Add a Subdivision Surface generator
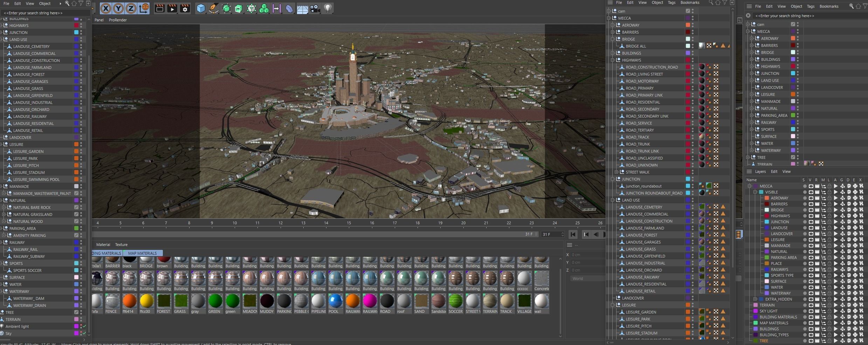The height and width of the screenshot is (345, 868). click(226, 8)
